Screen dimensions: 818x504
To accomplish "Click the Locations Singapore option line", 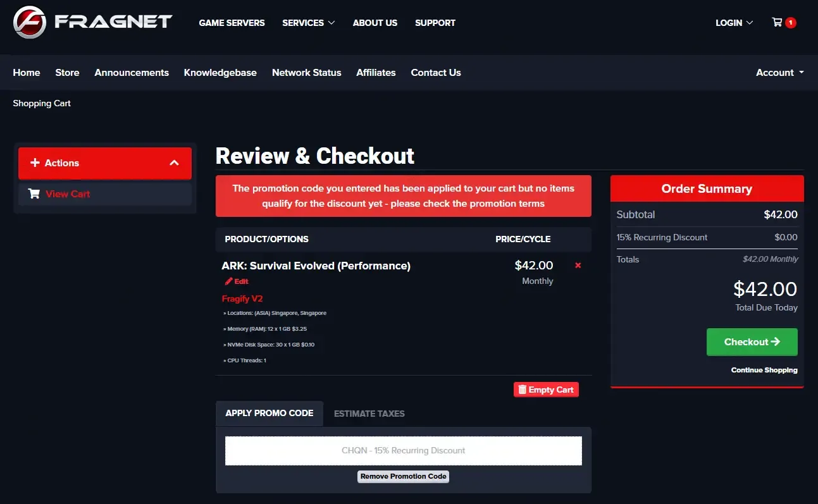I will coord(275,313).
